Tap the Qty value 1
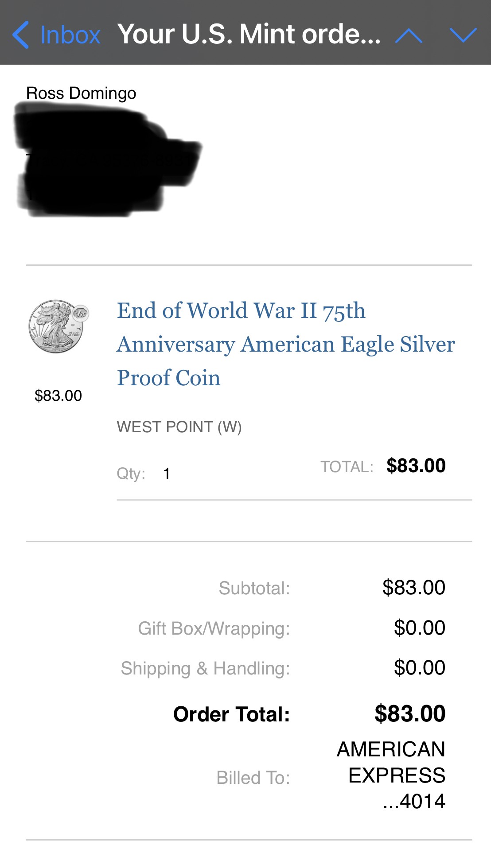The height and width of the screenshot is (868, 491). coord(167,474)
